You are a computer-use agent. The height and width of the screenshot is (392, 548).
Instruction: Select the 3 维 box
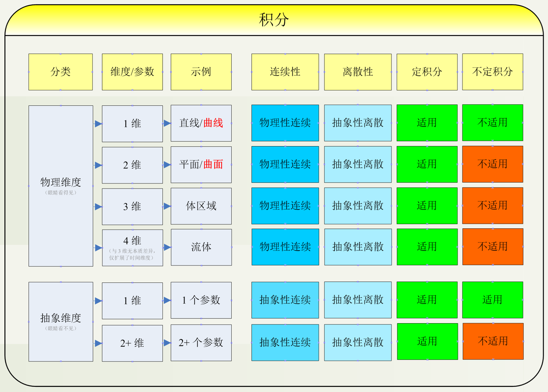tap(132, 207)
